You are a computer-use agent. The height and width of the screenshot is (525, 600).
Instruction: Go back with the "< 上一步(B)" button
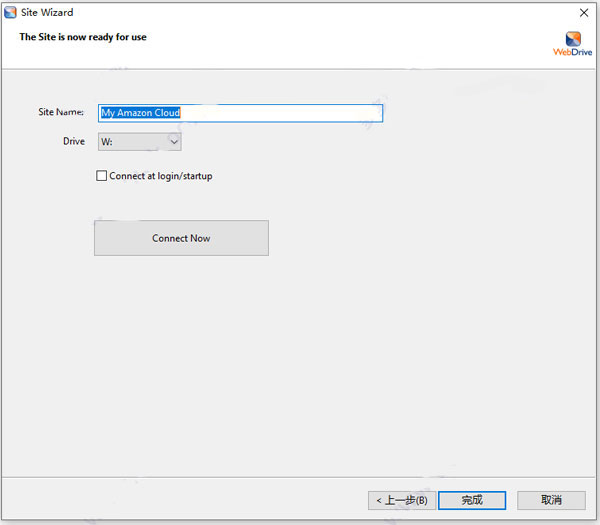(x=401, y=500)
